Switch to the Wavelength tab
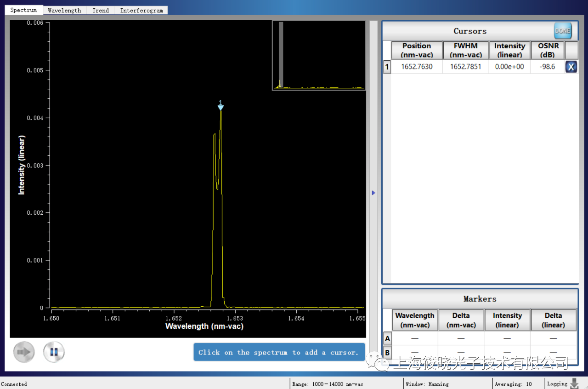 (64, 10)
